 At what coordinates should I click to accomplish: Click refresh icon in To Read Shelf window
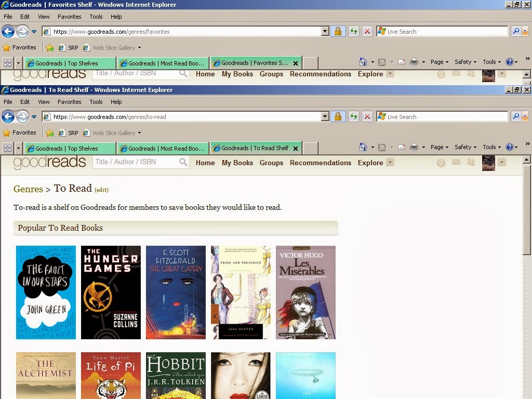(353, 117)
